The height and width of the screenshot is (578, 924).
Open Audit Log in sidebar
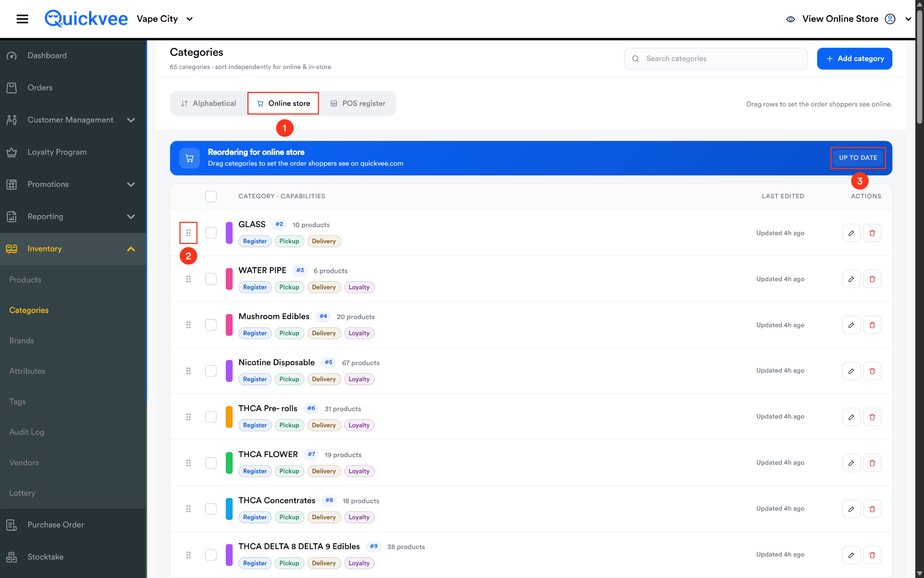click(27, 432)
